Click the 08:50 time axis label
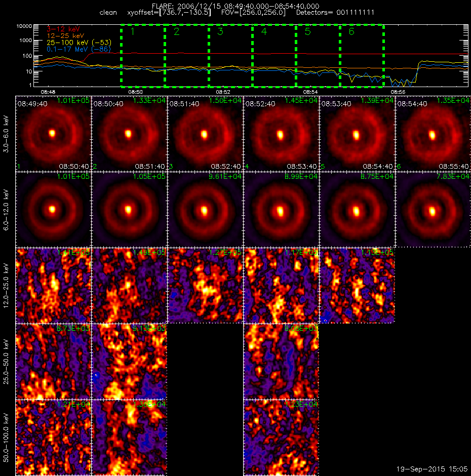The width and height of the screenshot is (471, 476). [x=135, y=92]
